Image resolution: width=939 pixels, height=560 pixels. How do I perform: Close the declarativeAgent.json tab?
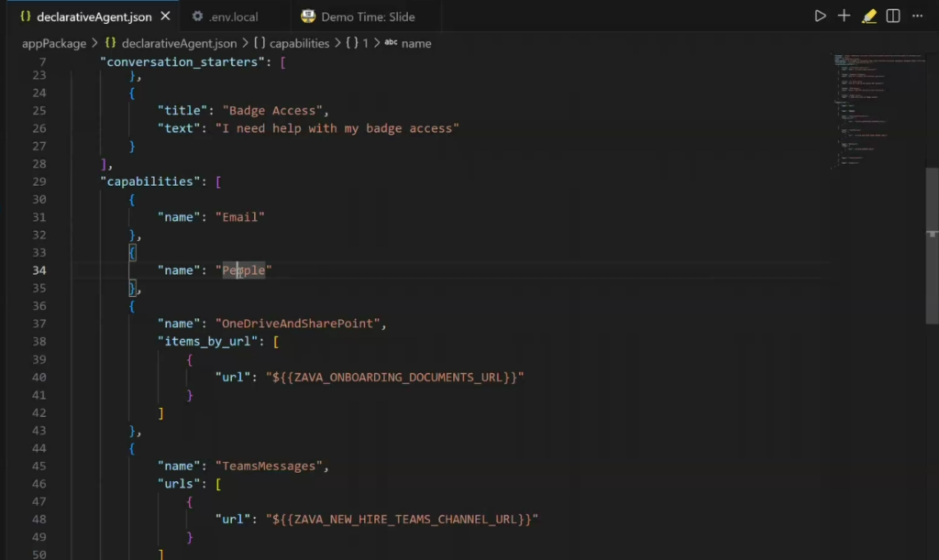165,16
